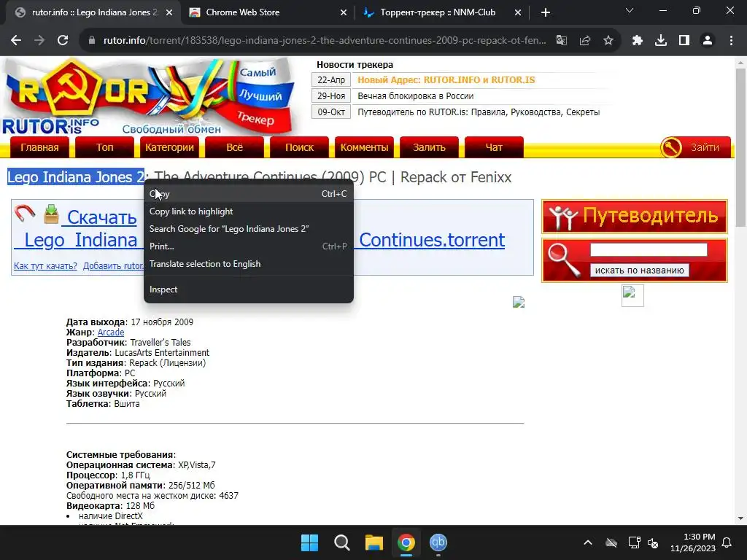Choose Inspect in context menu

click(249, 289)
